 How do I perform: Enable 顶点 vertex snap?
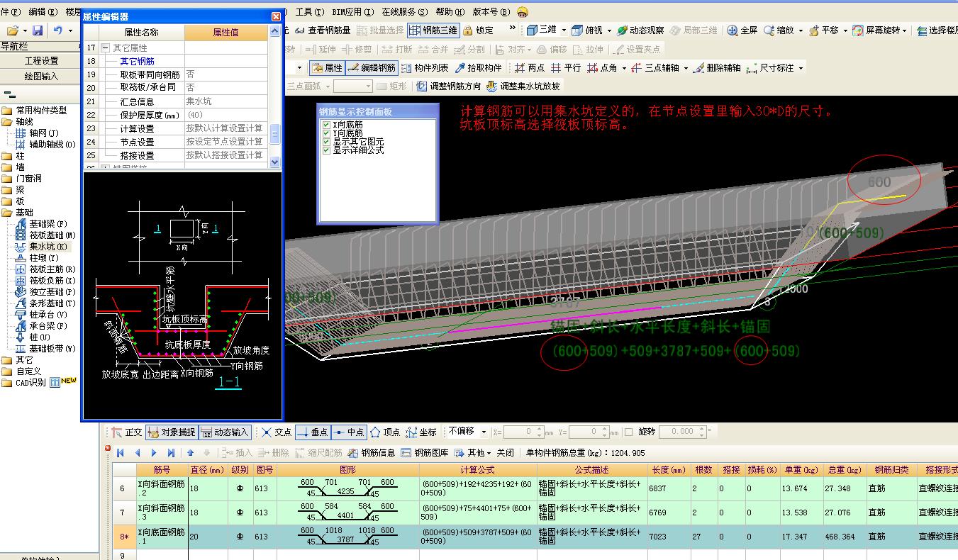pos(384,432)
